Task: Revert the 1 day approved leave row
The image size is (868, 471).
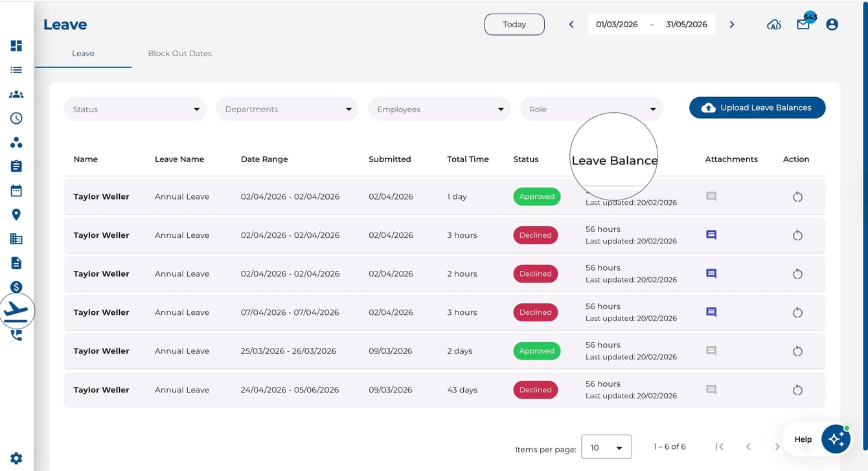Action: (797, 197)
